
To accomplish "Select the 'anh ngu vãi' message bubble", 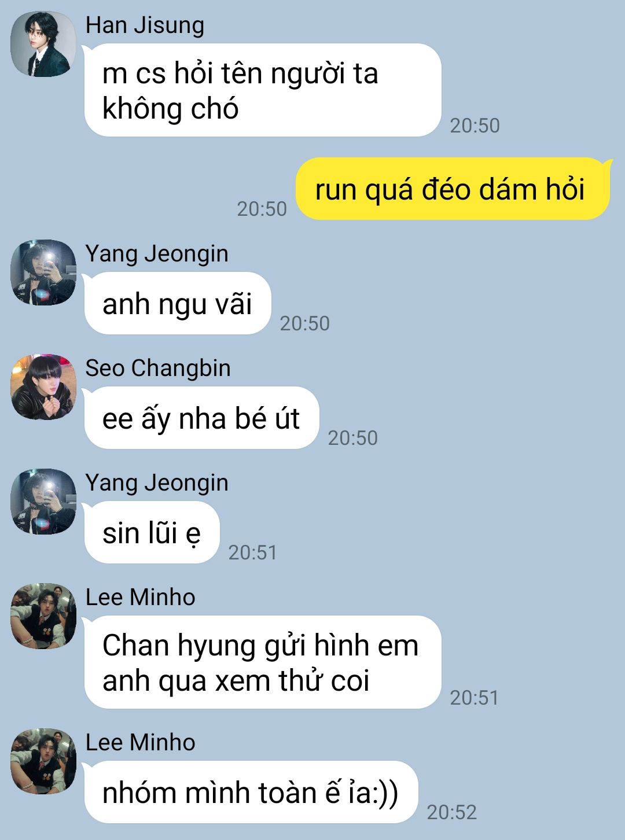I will pos(178,304).
